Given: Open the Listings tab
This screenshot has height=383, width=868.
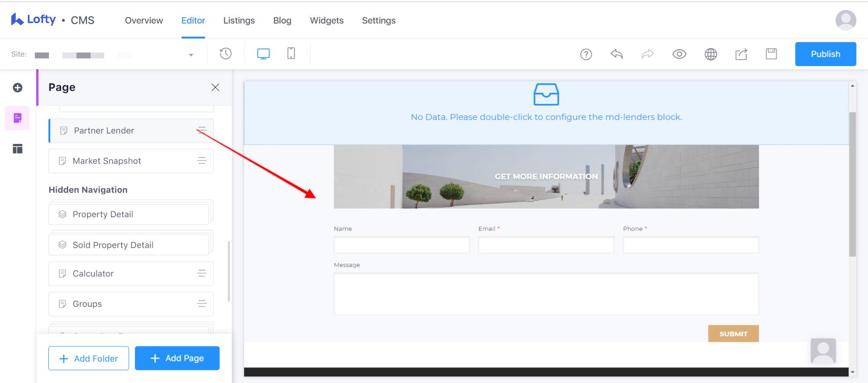Looking at the screenshot, I should tap(239, 20).
